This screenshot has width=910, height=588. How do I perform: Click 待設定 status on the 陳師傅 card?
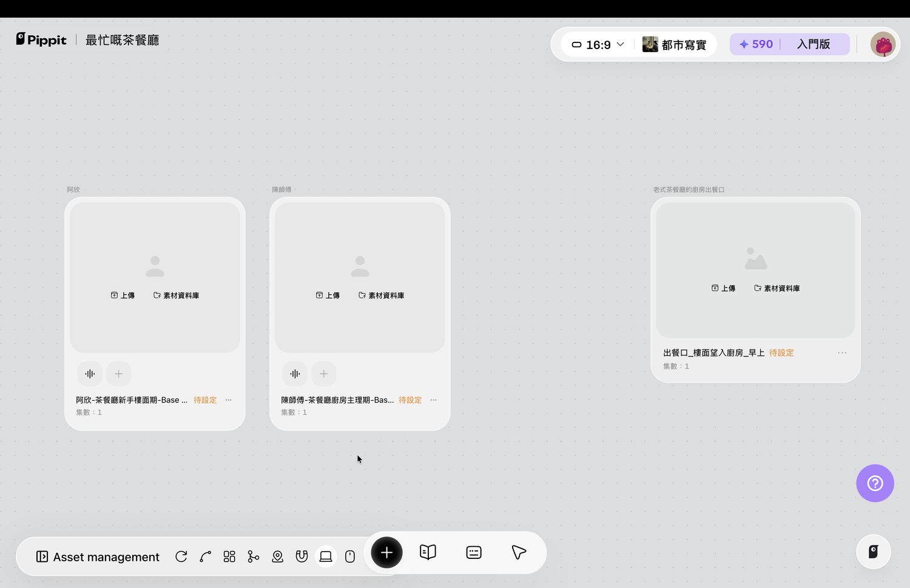coord(410,400)
